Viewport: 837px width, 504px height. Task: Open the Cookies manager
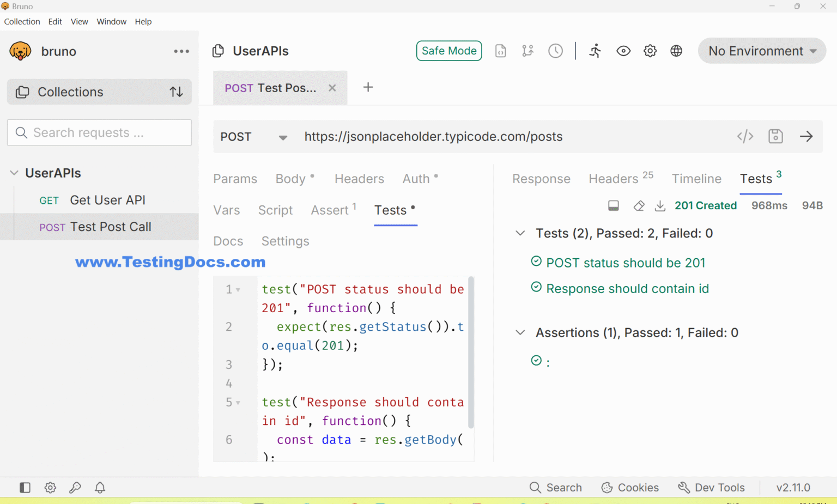point(630,487)
